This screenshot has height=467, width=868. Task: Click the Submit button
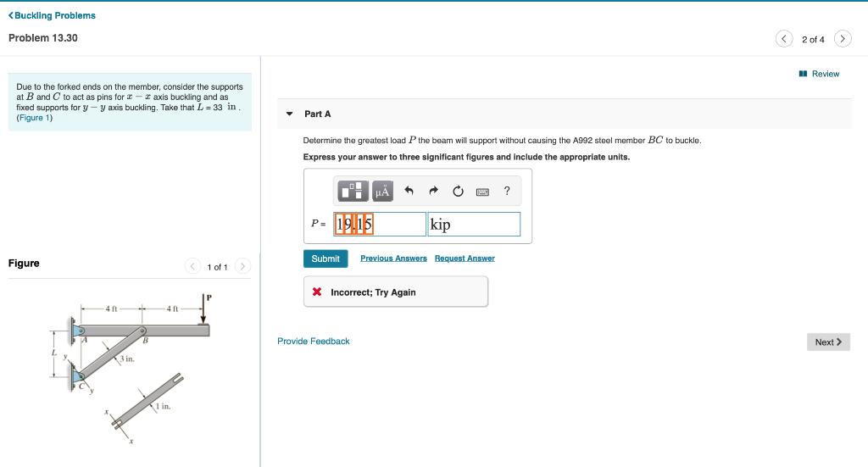(x=325, y=259)
